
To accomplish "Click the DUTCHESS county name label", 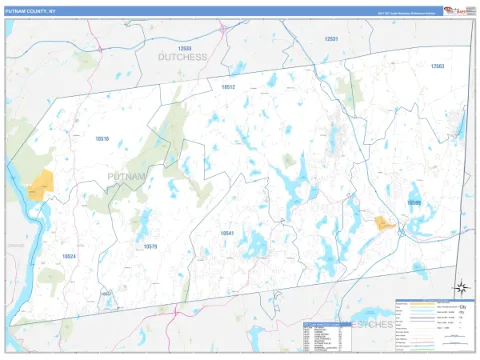I will click(183, 57).
